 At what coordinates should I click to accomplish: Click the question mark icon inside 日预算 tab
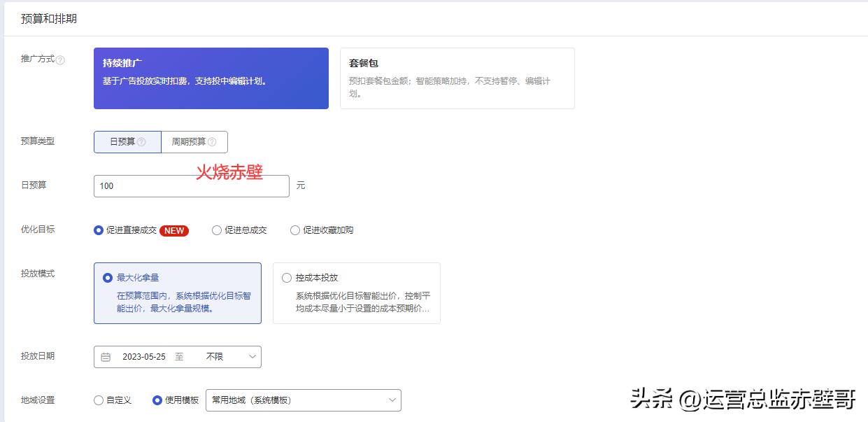(x=141, y=141)
